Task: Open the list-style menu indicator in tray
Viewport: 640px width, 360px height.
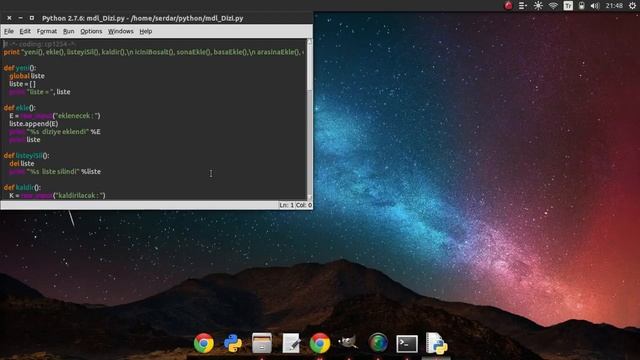Action: (x=522, y=5)
